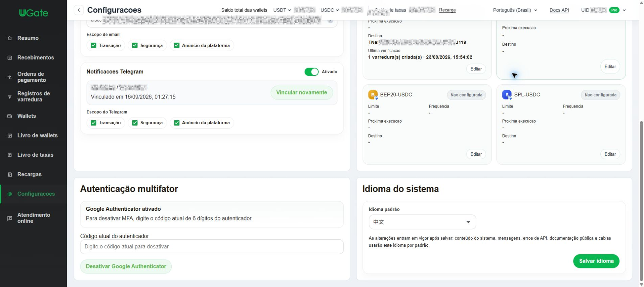The image size is (644, 287).
Task: Open the Português (Brasil) language dropdown
Action: [515, 10]
